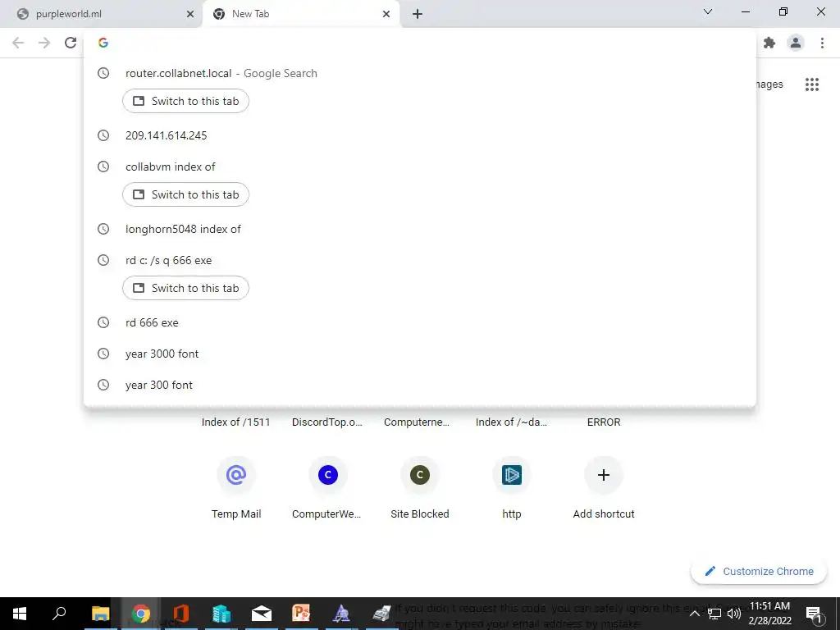Image resolution: width=840 pixels, height=630 pixels.
Task: Select rd c: /s q 666 exe suggestion
Action: pos(420,260)
